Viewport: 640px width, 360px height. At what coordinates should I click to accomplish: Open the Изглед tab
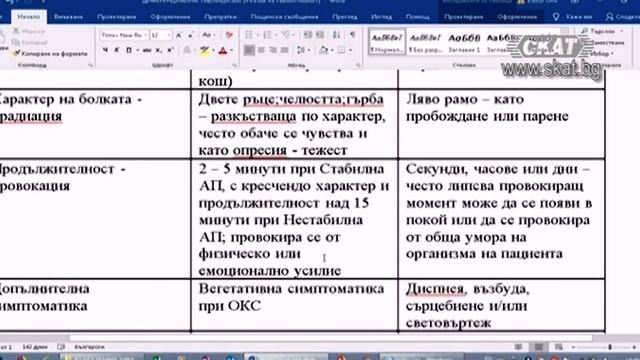point(382,17)
